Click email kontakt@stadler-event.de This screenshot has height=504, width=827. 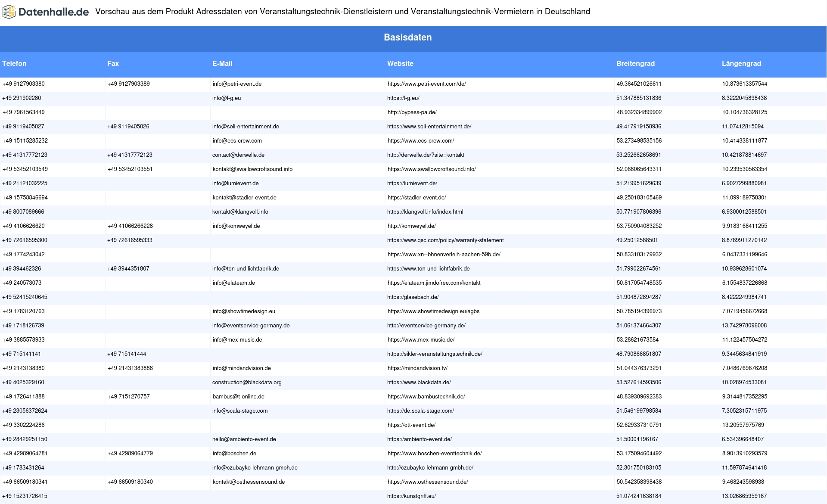click(x=244, y=198)
